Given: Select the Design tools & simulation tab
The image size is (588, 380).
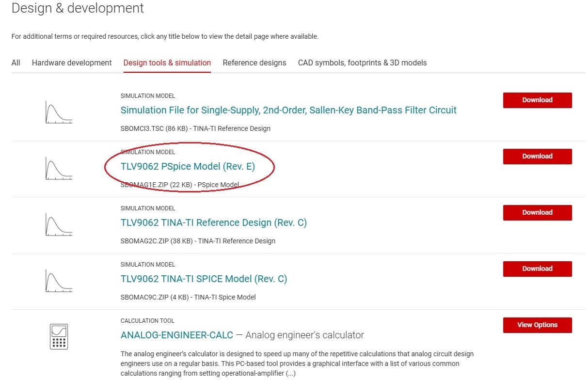Looking at the screenshot, I should click(x=167, y=63).
